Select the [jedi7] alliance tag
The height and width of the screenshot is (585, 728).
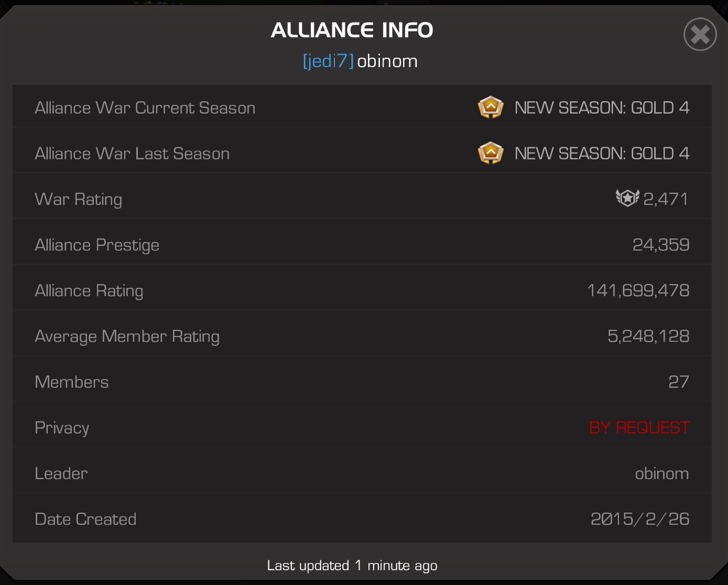tap(328, 61)
